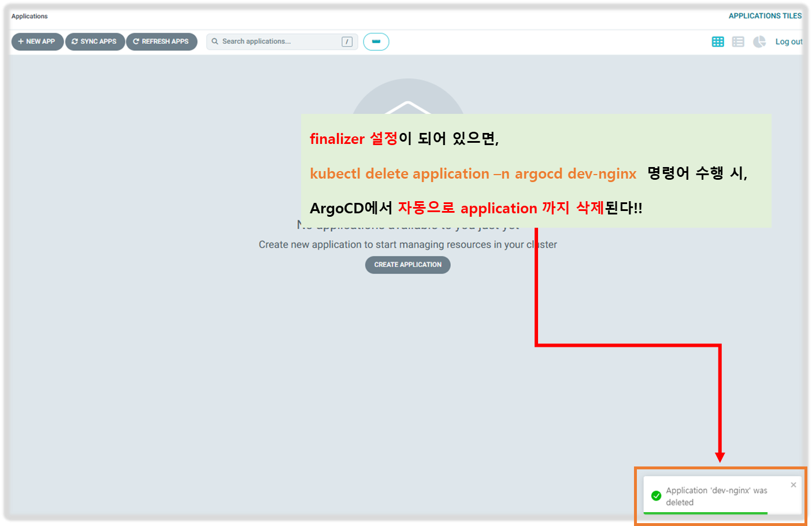Click the 'Create new application to start managing resources' text
The image size is (812, 526).
pos(407,245)
